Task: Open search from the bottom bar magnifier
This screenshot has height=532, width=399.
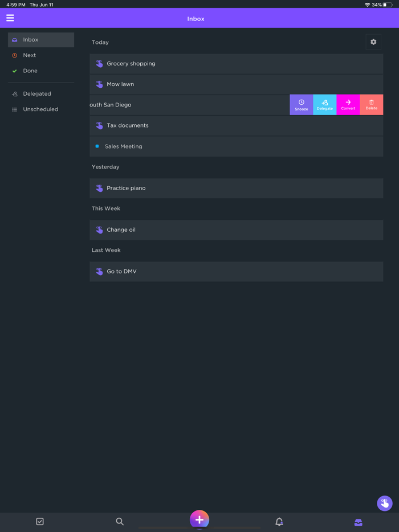Action: (120, 521)
